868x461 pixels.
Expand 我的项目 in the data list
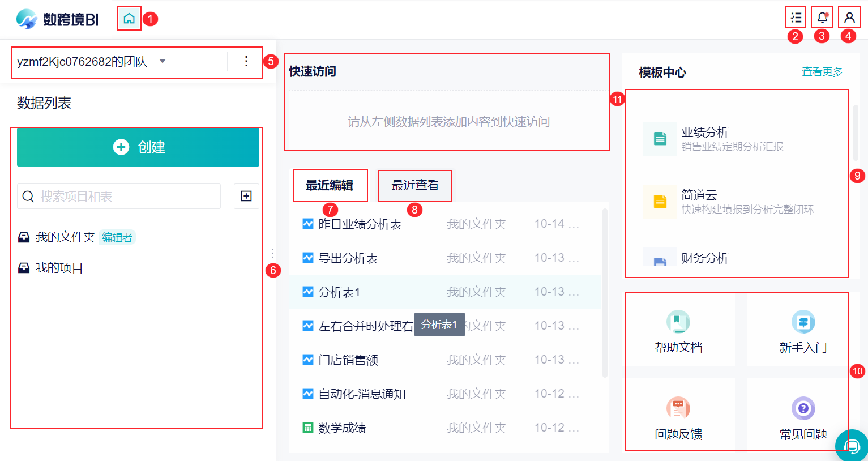59,268
